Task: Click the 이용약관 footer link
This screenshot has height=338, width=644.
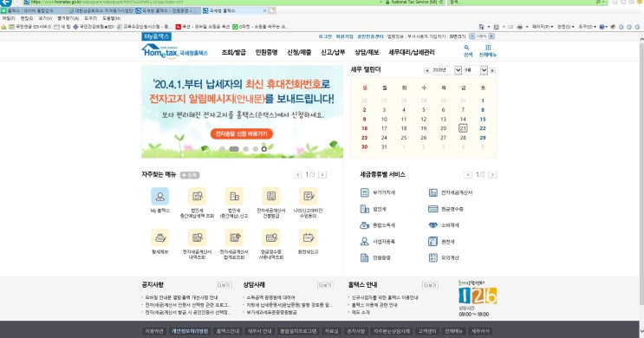Action: [154, 331]
